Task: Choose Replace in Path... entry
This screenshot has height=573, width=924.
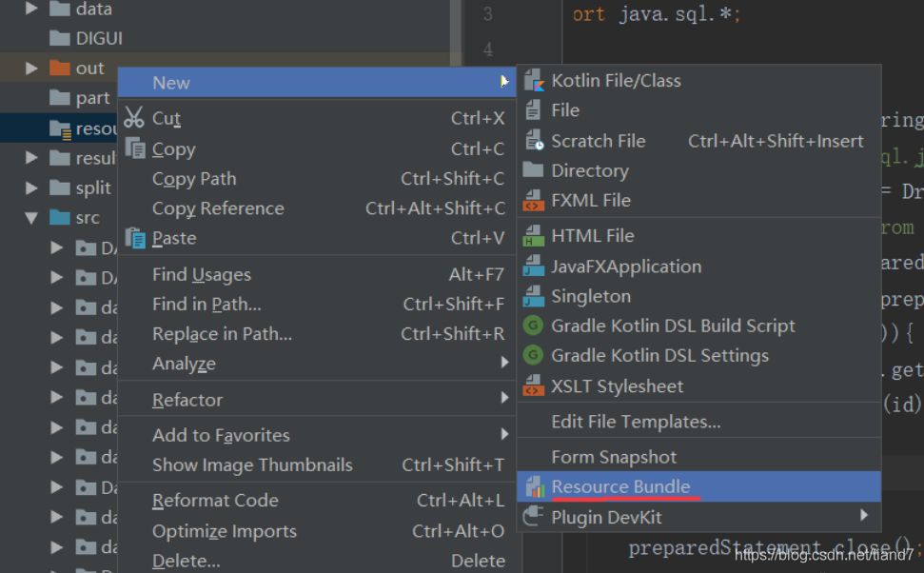Action: [x=318, y=334]
